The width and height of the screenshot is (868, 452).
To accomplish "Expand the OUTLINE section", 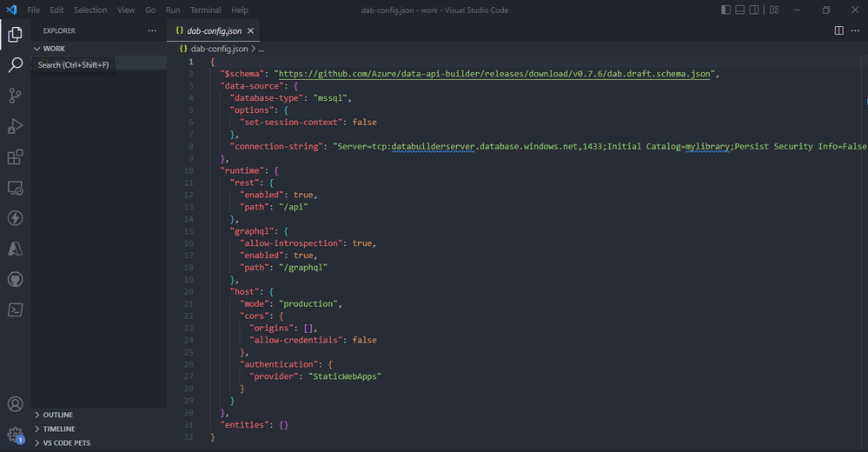I will click(x=98, y=415).
